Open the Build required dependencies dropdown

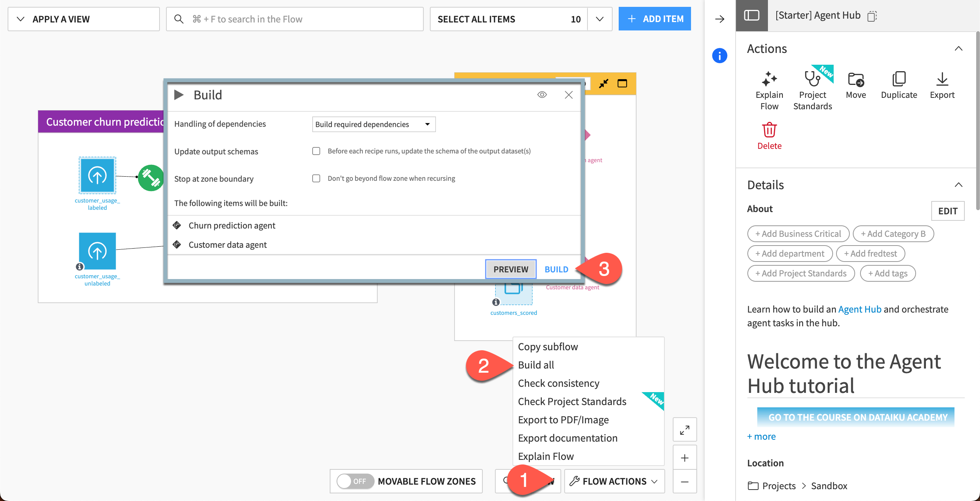[x=373, y=124]
